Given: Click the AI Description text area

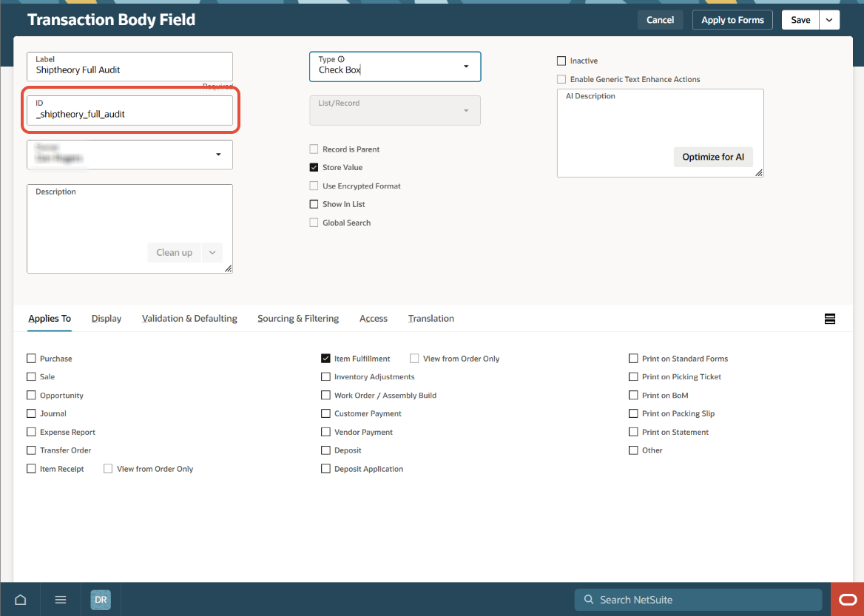Looking at the screenshot, I should pos(660,133).
